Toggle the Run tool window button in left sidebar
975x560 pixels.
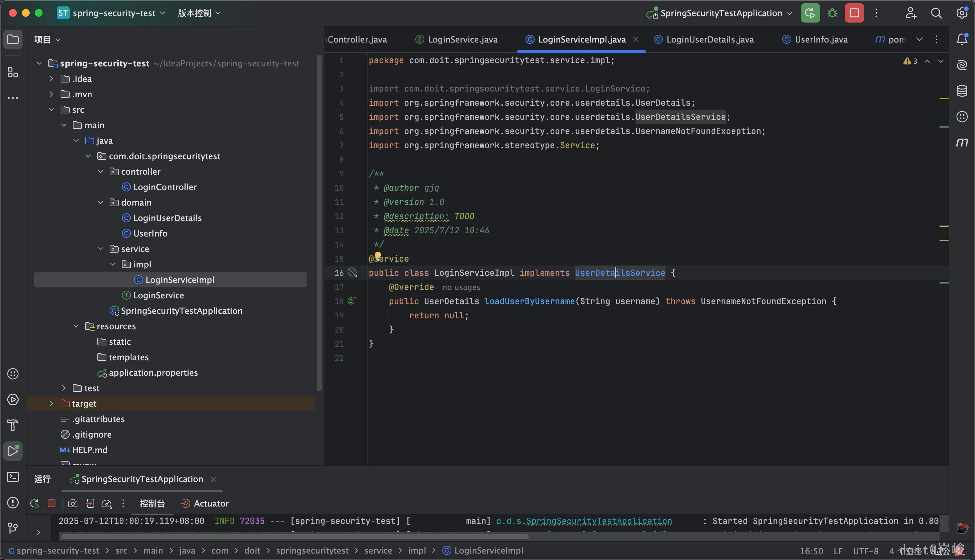[13, 451]
